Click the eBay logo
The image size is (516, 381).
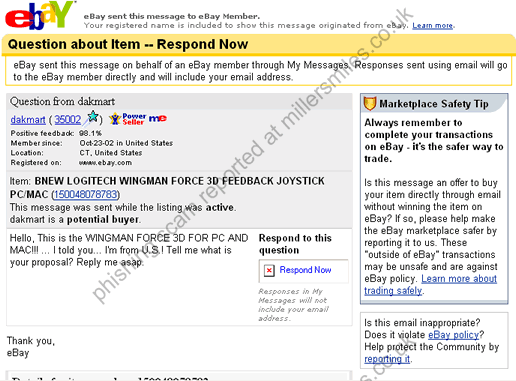click(x=39, y=15)
